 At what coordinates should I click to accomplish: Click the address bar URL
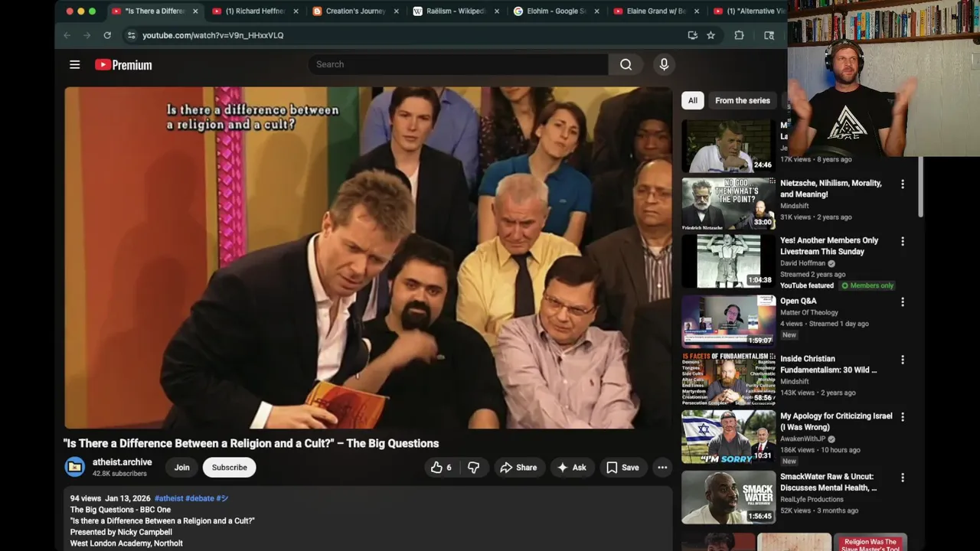click(x=213, y=35)
